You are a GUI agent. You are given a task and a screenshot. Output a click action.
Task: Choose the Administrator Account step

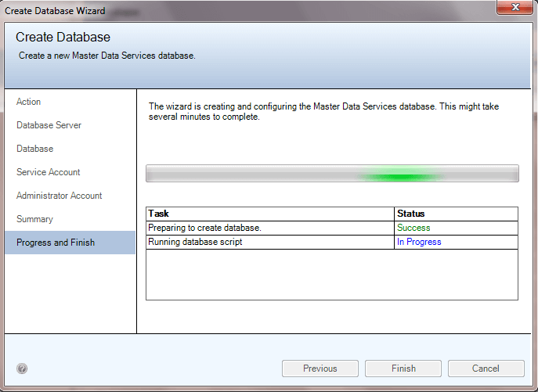pyautogui.click(x=59, y=196)
